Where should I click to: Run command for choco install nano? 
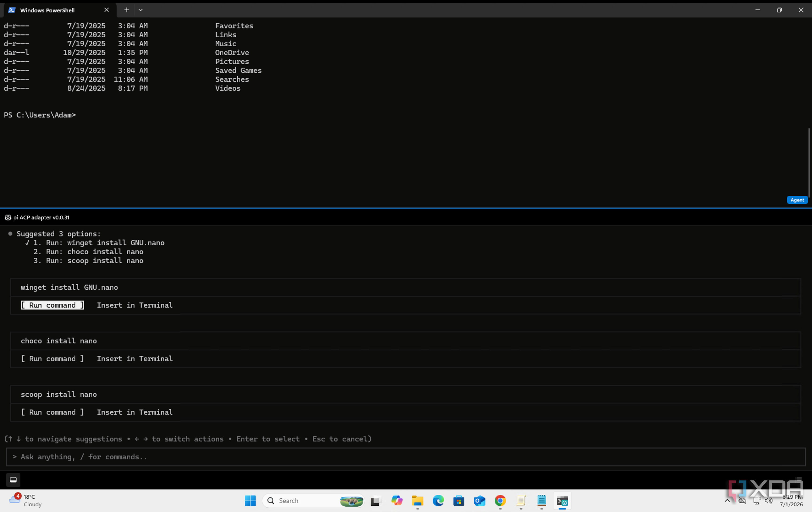tap(52, 359)
